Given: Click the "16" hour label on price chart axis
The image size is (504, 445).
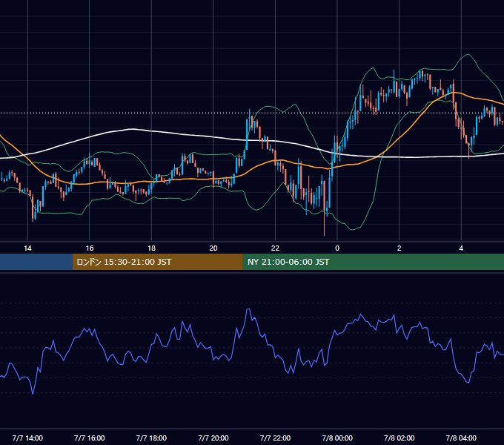Looking at the screenshot, I should [90, 248].
